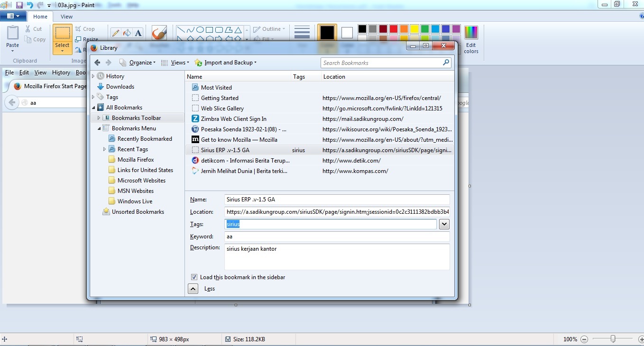Screen dimensions: 644x346
Task: Go back in the Library window
Action: [97, 63]
